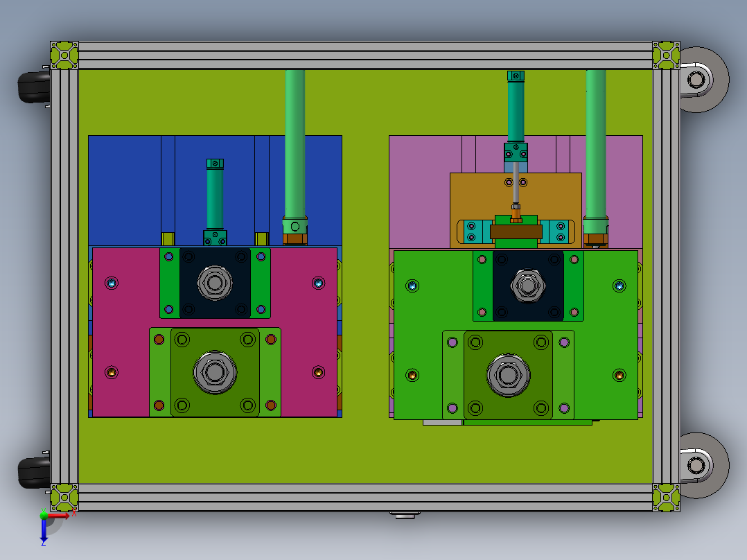Select the top-left frame corner bracket
747x560 pixels.
coord(64,55)
